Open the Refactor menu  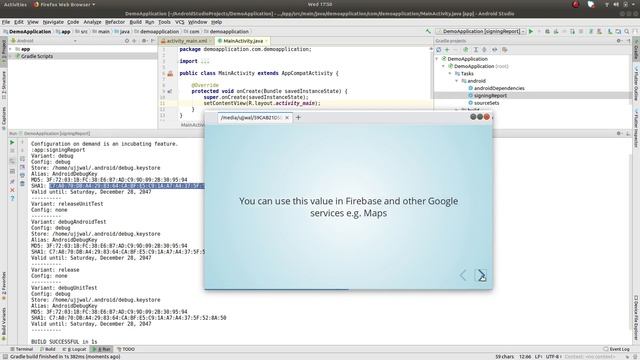tap(115, 22)
